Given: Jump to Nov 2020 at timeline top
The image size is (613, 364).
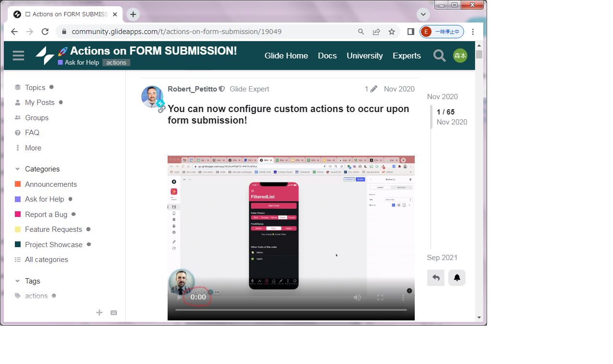Looking at the screenshot, I should [443, 97].
